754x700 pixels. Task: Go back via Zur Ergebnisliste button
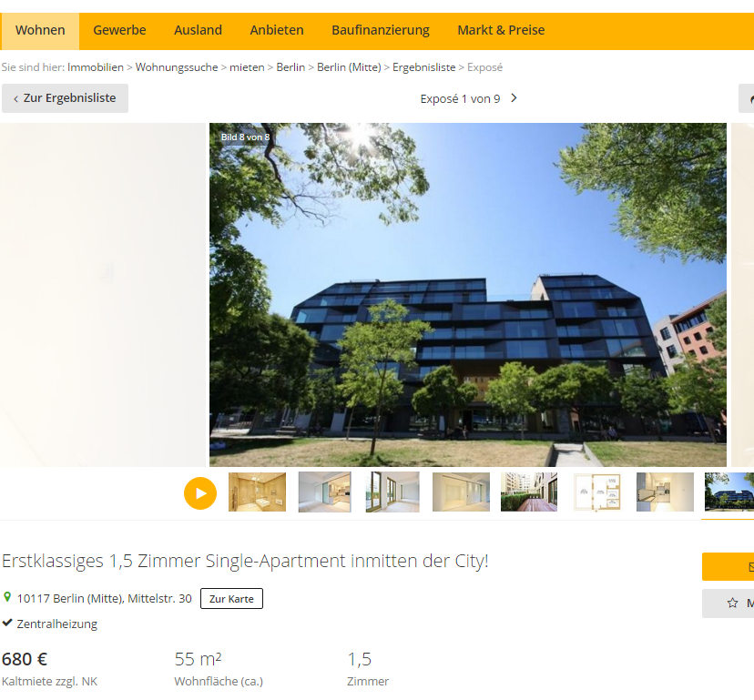pyautogui.click(x=65, y=98)
